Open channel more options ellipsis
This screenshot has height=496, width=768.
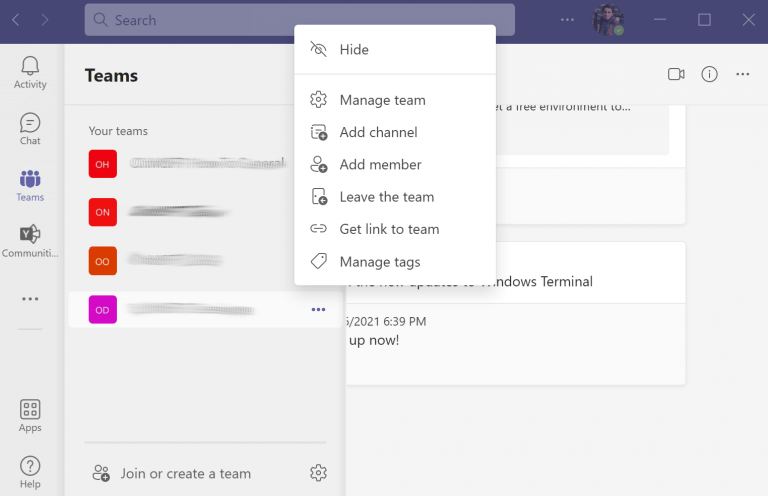pos(743,74)
